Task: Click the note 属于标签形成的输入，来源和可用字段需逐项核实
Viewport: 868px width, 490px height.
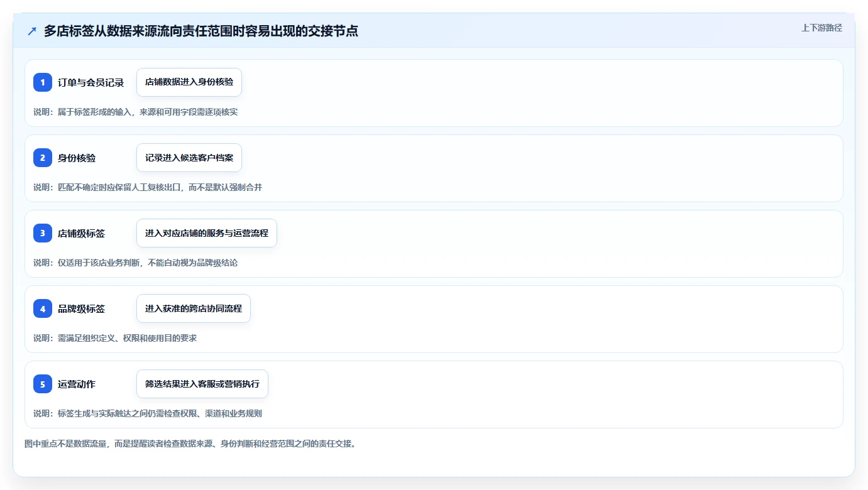Action: click(148, 112)
